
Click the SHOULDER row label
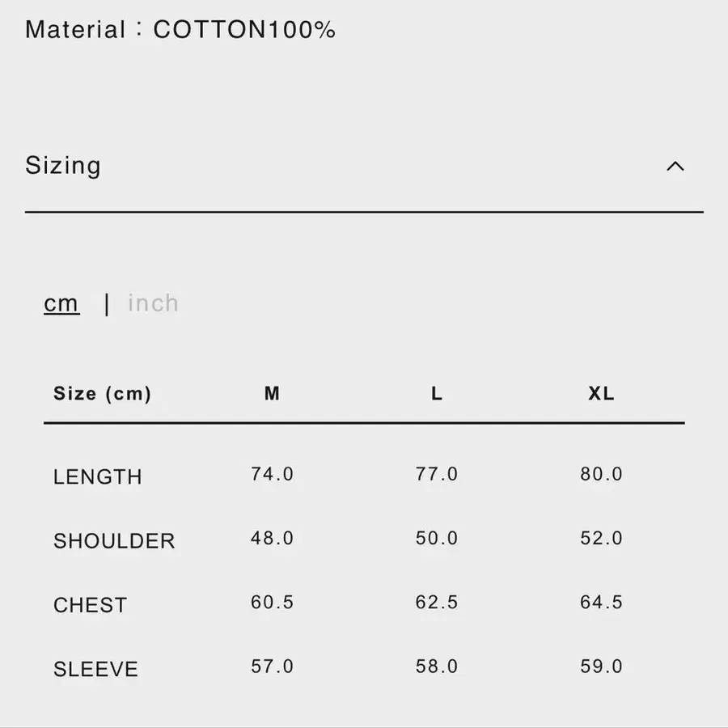[114, 540]
